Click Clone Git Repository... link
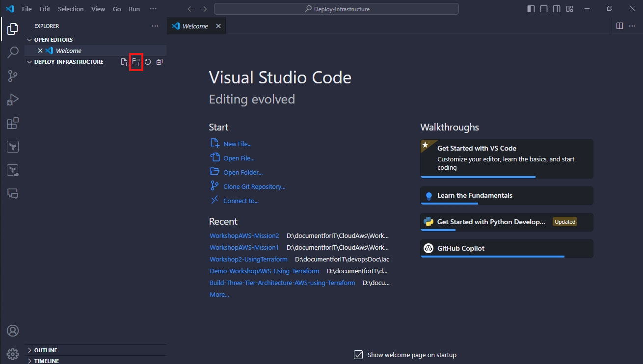Image resolution: width=643 pixels, height=364 pixels. pos(254,186)
